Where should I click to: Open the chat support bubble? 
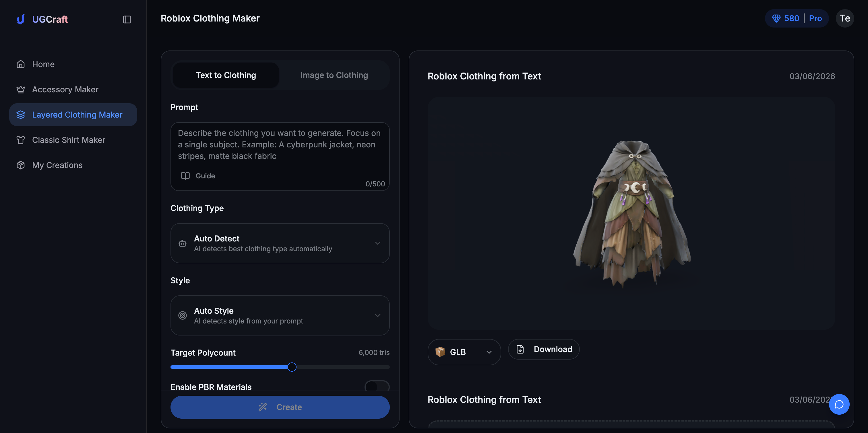[x=839, y=404]
